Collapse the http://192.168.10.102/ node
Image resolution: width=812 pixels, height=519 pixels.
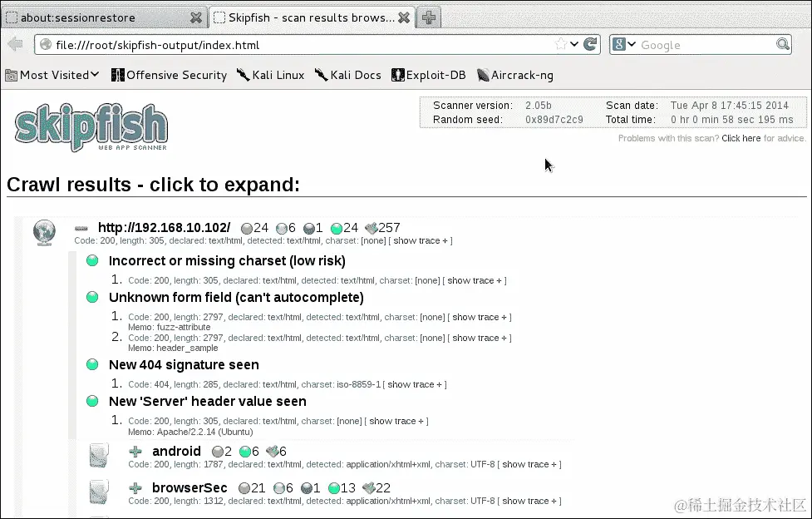[81, 228]
